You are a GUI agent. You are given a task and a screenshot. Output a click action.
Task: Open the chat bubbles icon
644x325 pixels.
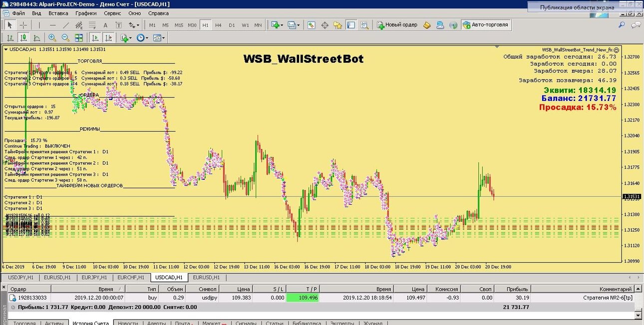coord(636,24)
